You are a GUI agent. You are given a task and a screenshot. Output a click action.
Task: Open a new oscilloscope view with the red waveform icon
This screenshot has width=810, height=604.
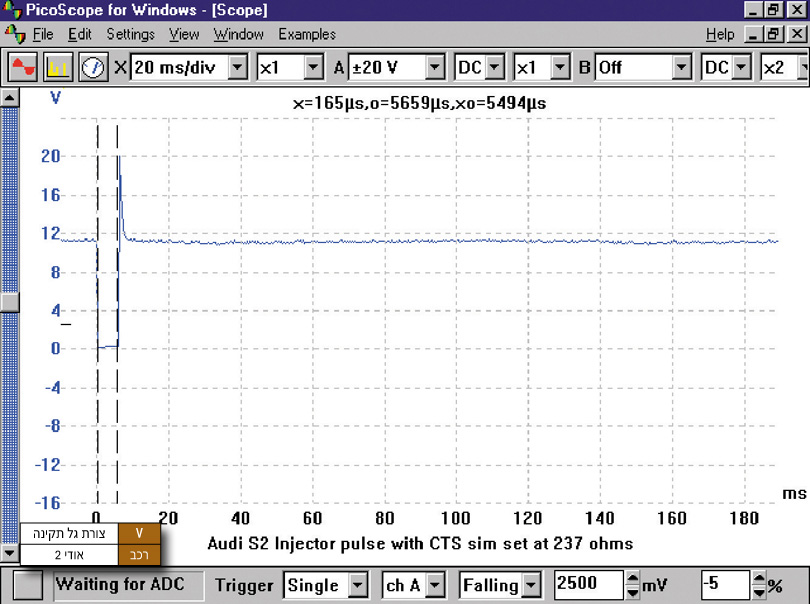click(22, 68)
